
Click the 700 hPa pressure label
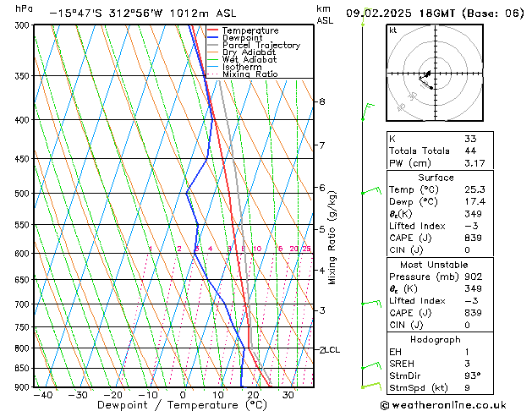[24, 304]
